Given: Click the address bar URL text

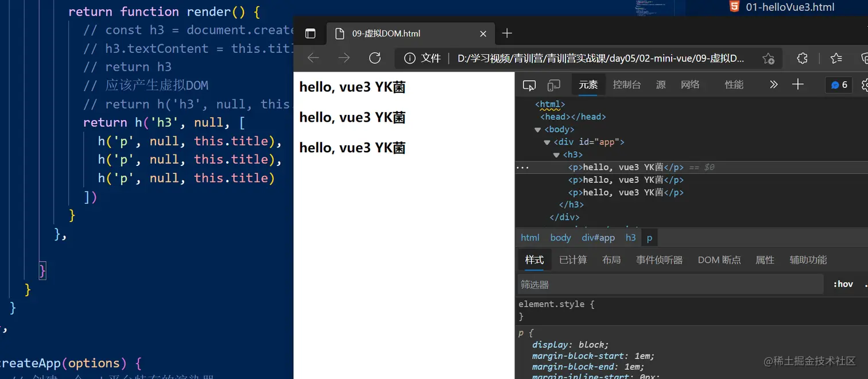Looking at the screenshot, I should [600, 58].
